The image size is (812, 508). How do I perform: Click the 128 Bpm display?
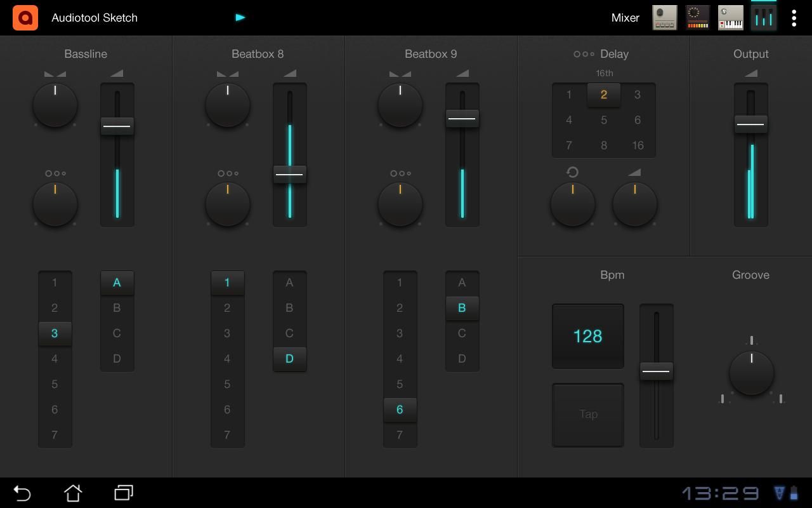point(588,336)
